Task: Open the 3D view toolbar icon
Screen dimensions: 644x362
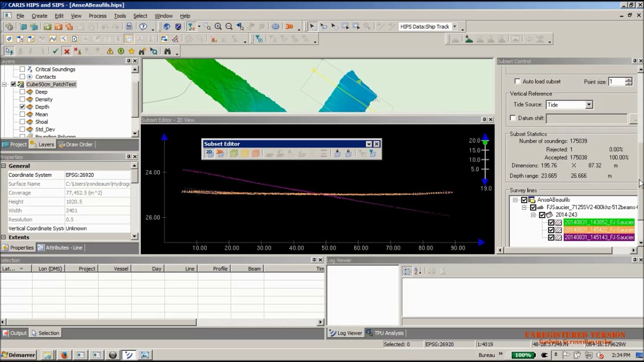Action: click(289, 27)
